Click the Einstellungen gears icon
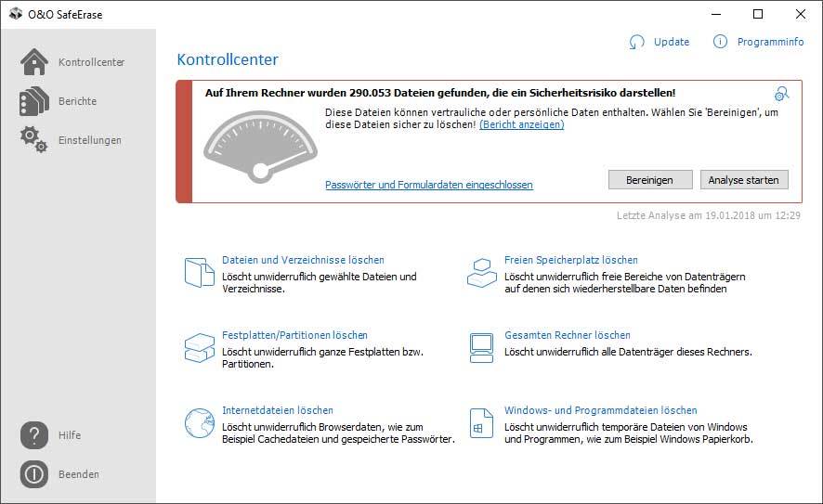Viewport: 823px width, 504px height. pos(34,140)
